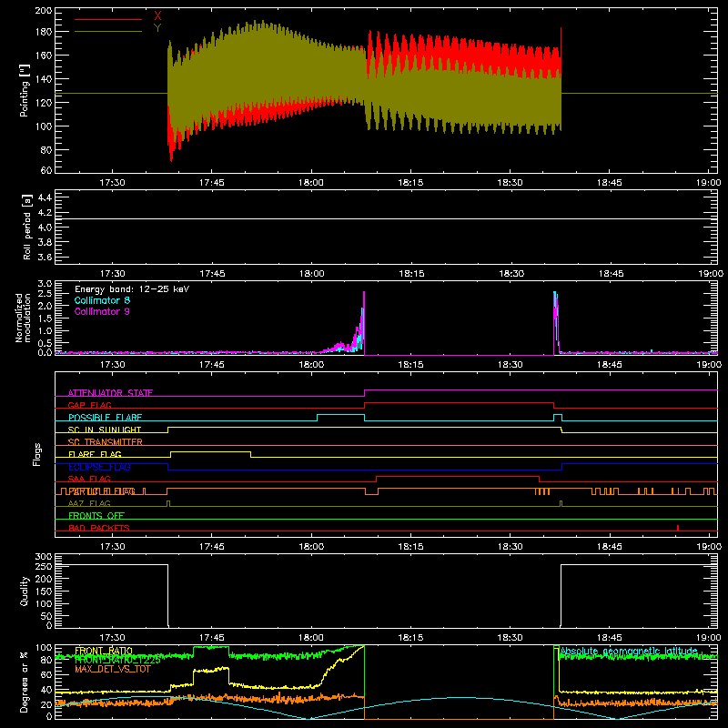Click the SAA_FLAG label
Screen dimensions: 728x728
89,479
